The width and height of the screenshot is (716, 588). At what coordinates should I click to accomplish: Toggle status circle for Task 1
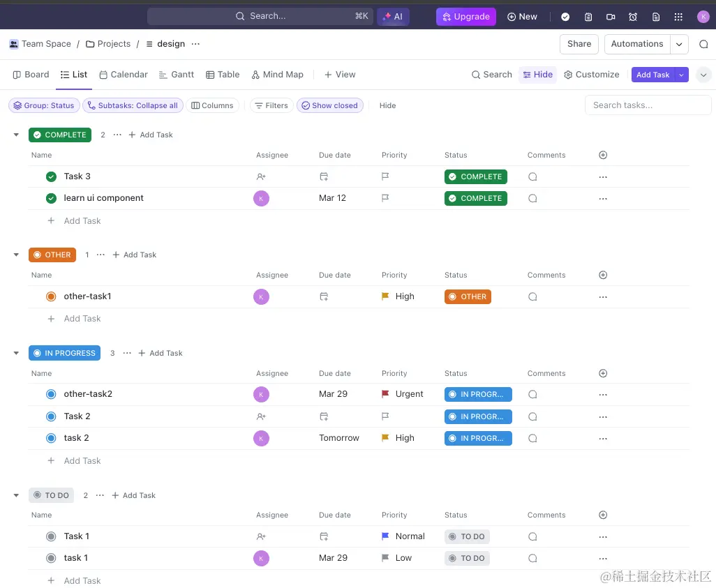[x=51, y=536]
